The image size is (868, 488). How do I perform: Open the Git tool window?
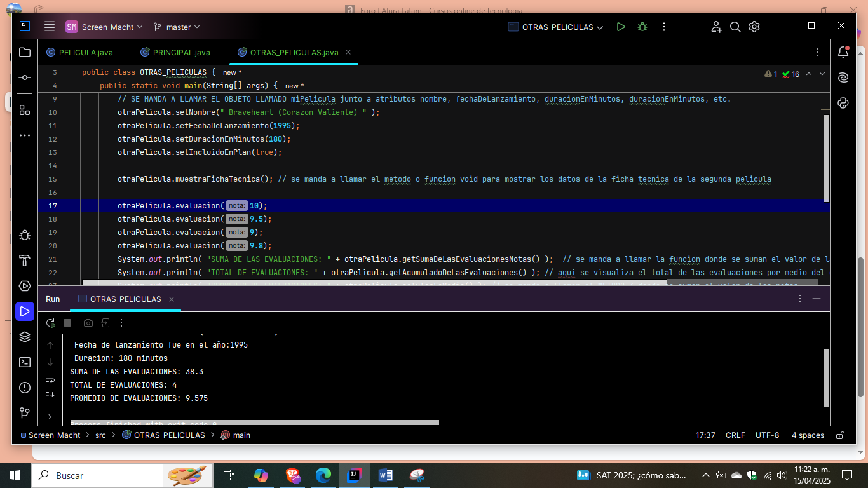(x=25, y=413)
